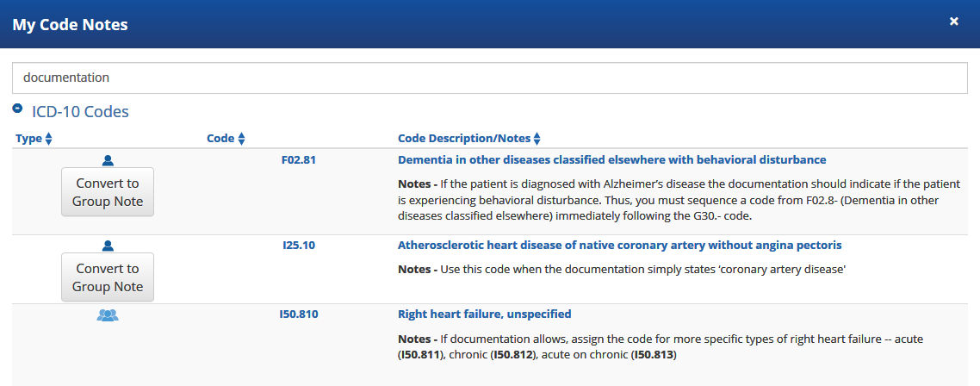
Task: Click the Type column header text
Action: pos(28,139)
